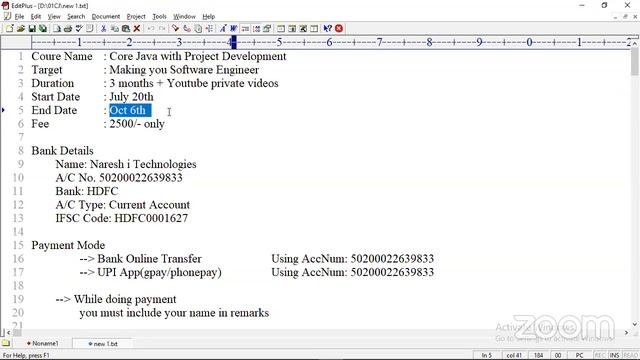Click the INS indicator in status bar
The height and width of the screenshot is (360, 640).
(x=614, y=356)
